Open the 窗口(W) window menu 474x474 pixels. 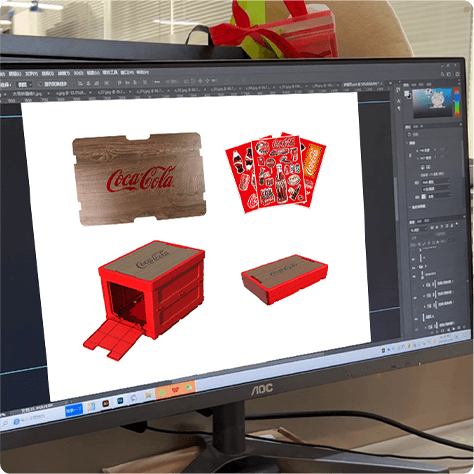(127, 72)
